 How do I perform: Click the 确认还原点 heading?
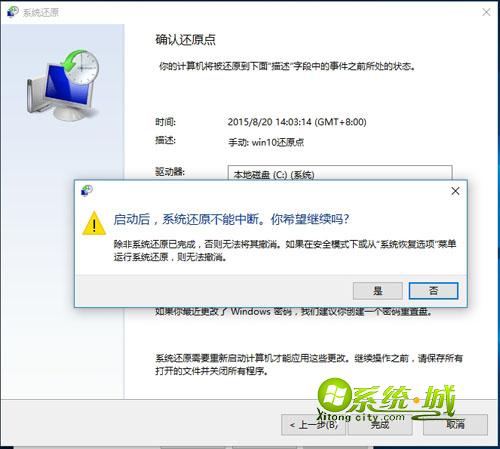[185, 40]
